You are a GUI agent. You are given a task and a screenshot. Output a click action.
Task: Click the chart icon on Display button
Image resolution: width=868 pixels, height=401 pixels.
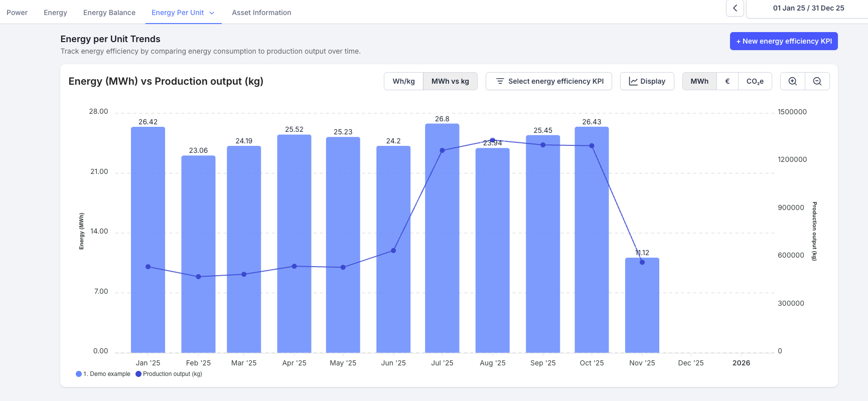pos(633,81)
